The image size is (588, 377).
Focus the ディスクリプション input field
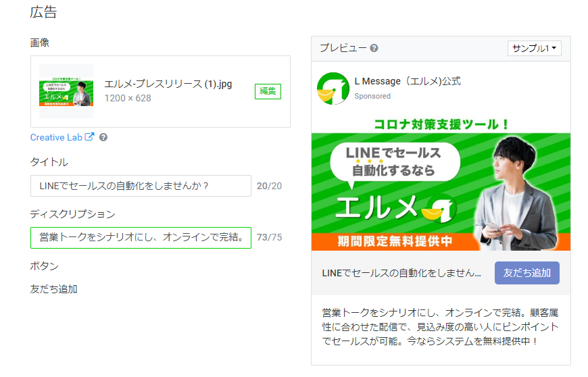point(141,238)
